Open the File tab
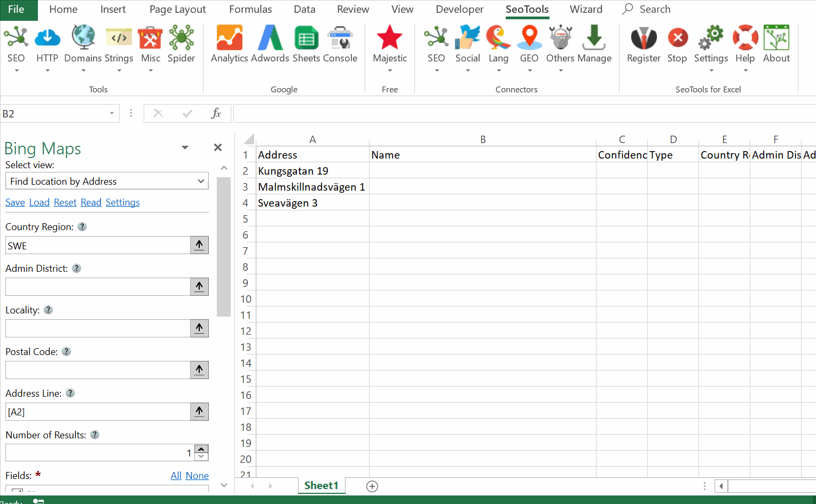This screenshot has height=504, width=816. point(16,10)
